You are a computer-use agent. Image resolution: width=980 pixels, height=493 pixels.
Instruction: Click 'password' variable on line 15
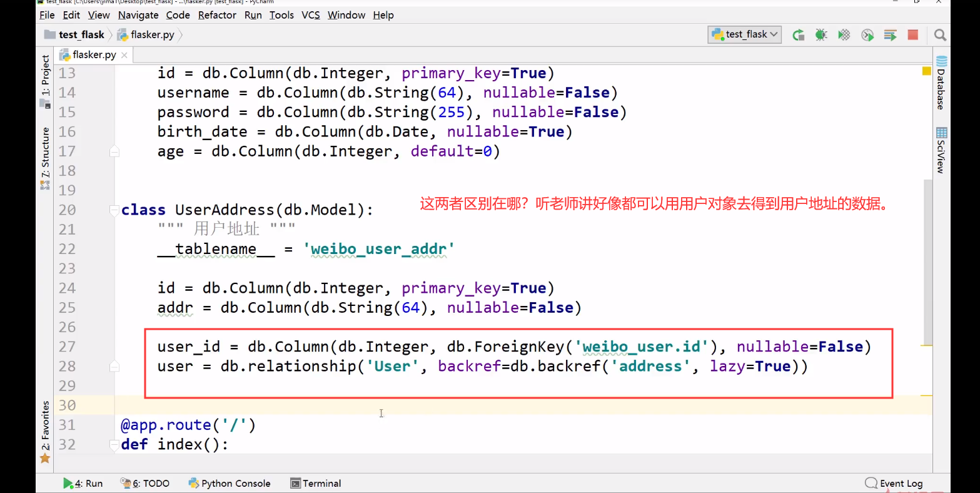click(x=193, y=112)
